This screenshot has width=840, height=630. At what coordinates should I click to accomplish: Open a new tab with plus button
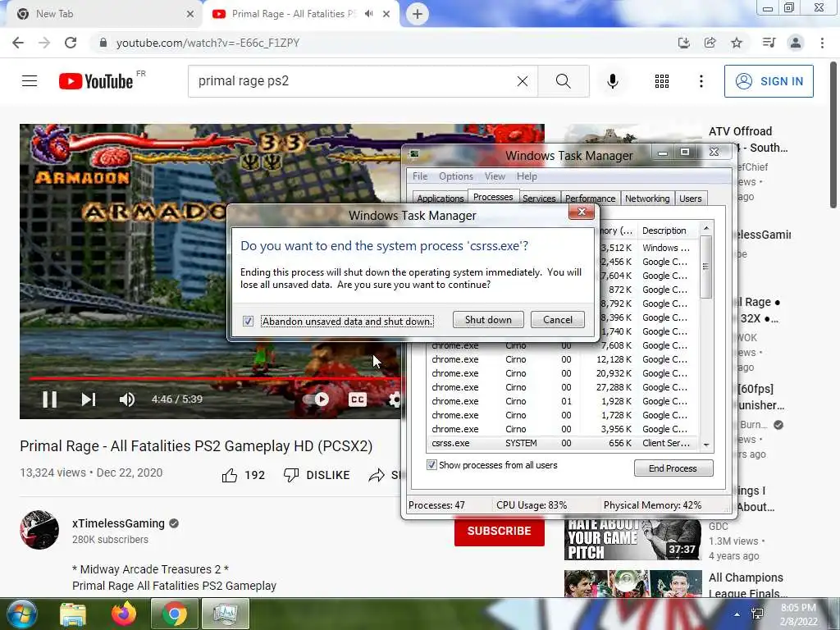[x=418, y=14]
